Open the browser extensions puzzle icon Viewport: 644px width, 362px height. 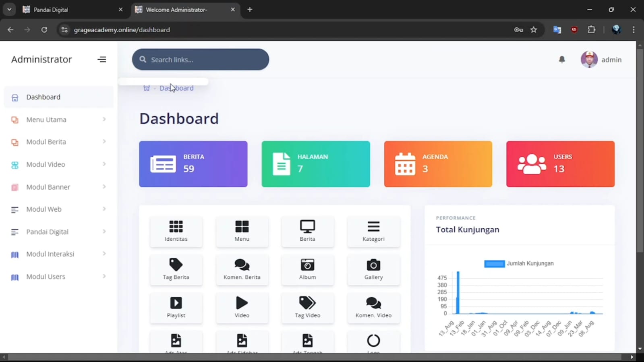(591, 30)
